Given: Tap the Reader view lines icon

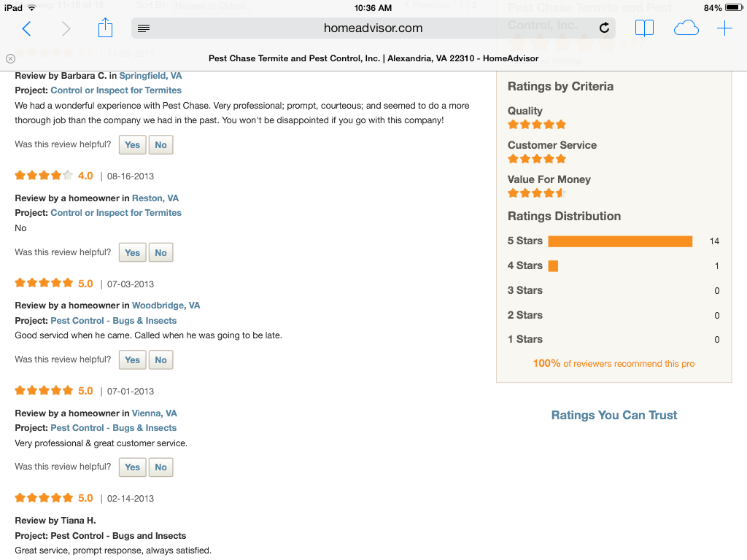Looking at the screenshot, I should pos(144,28).
